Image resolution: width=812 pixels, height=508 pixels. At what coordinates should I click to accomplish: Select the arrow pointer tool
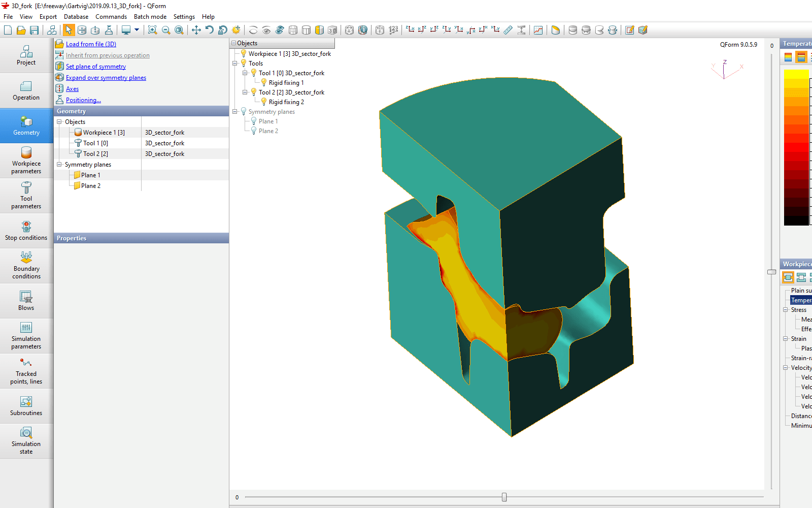[69, 30]
